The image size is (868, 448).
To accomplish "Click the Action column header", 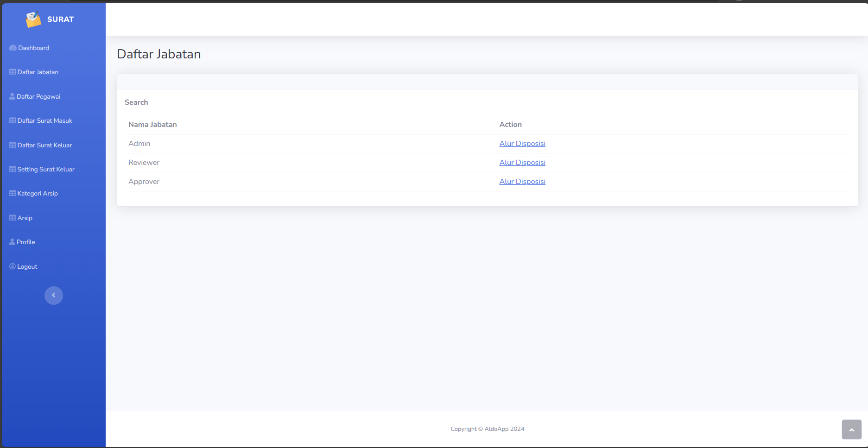I will click(510, 125).
